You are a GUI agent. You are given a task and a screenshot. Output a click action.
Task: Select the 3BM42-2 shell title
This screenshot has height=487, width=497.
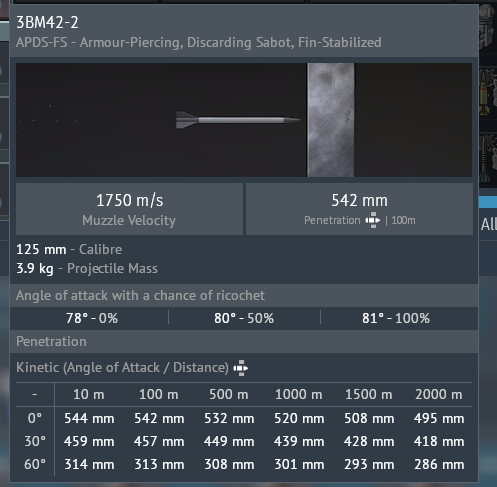[47, 23]
